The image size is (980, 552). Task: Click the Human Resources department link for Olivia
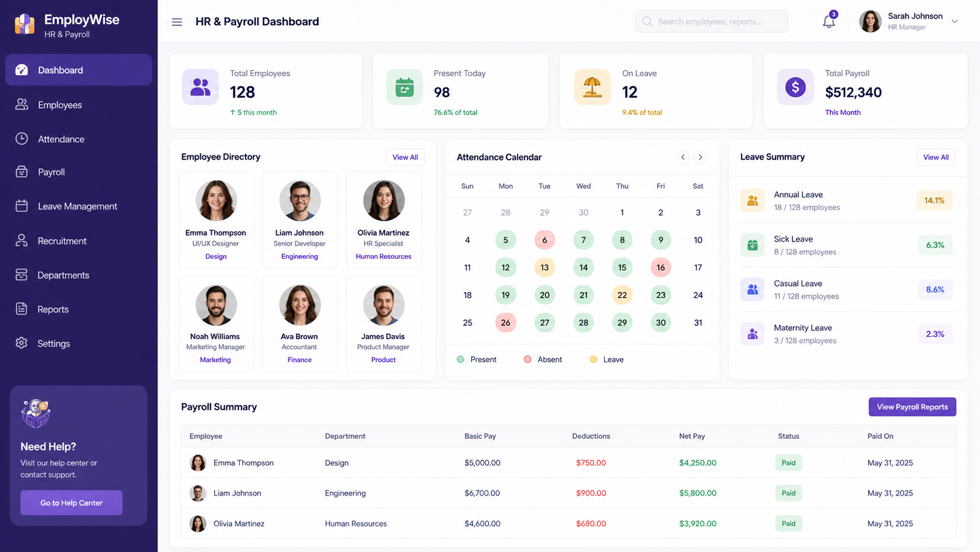(x=383, y=256)
